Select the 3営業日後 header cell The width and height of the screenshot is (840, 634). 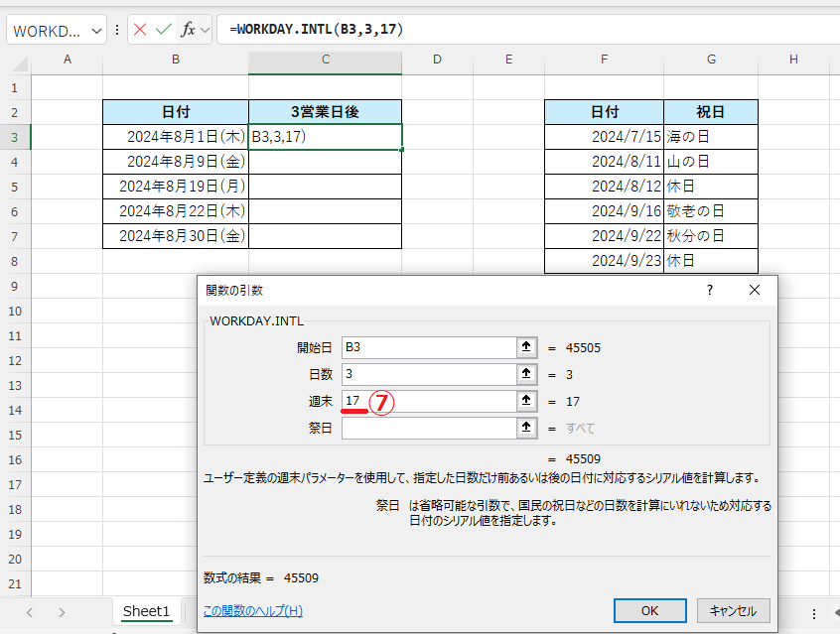326,112
